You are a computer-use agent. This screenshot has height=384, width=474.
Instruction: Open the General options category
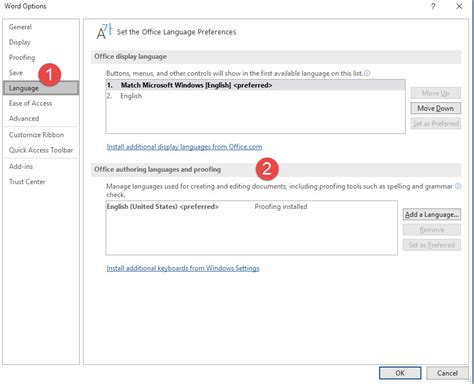click(20, 27)
